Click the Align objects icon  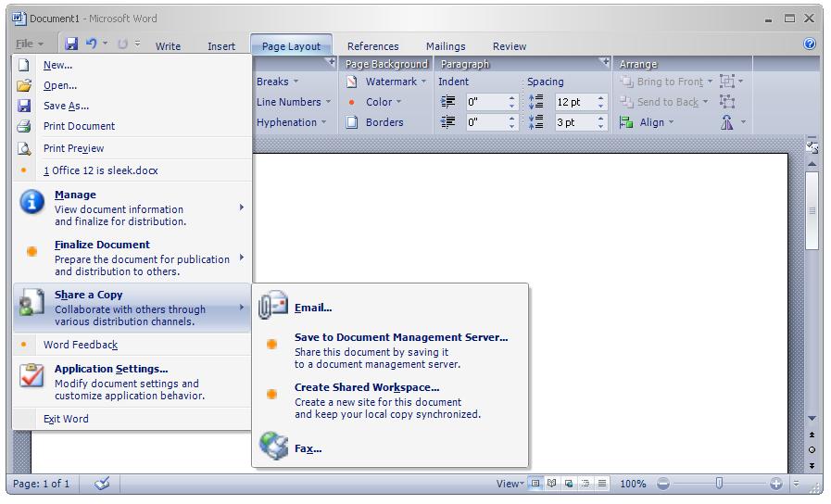click(x=626, y=122)
